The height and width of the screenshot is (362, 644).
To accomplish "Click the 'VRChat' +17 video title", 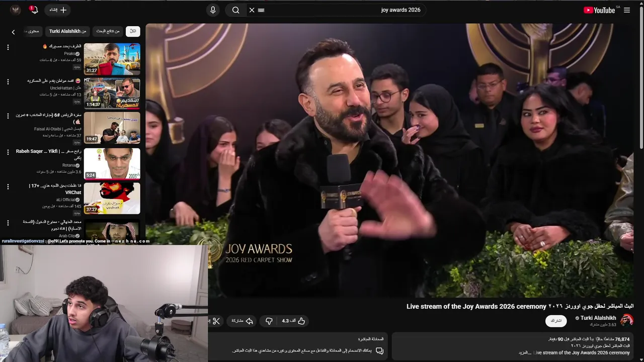I will pos(55,189).
